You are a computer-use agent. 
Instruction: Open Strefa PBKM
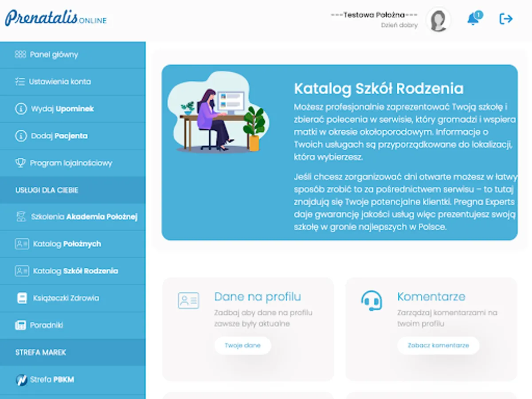pos(73,380)
